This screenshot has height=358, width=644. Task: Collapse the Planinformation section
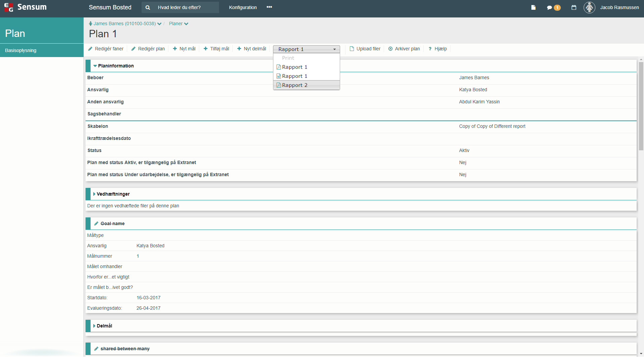click(x=95, y=66)
